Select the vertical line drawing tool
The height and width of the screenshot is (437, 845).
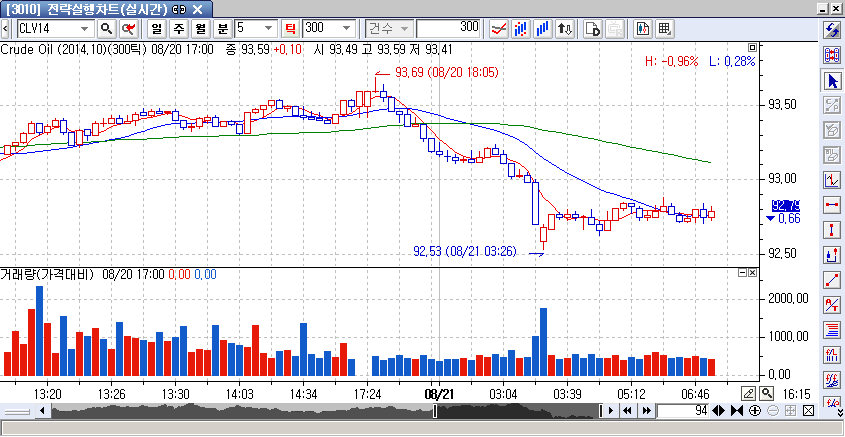[x=831, y=230]
